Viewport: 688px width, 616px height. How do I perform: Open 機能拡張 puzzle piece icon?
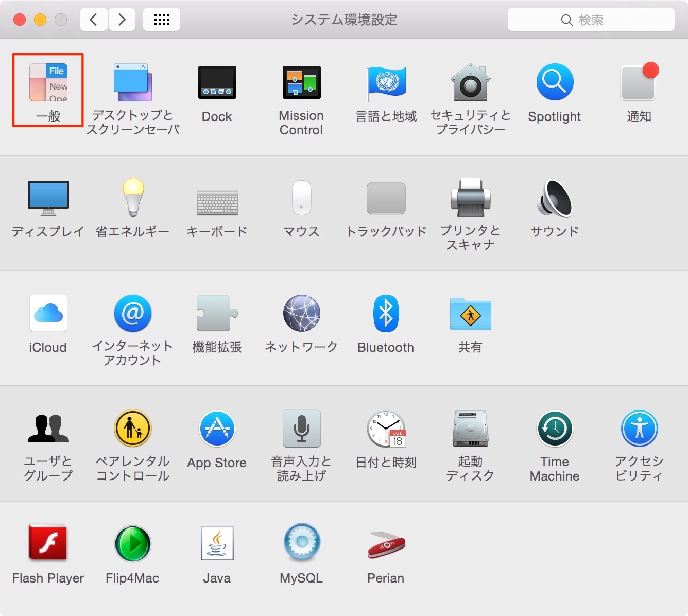click(217, 313)
